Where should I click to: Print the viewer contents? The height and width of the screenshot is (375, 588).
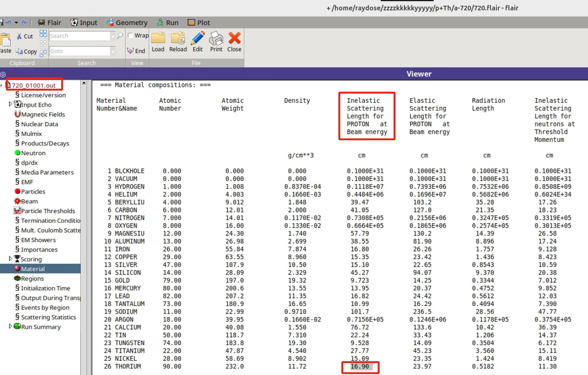(216, 42)
